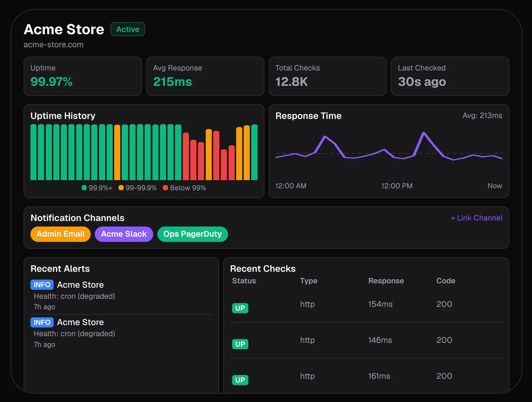
Task: Click the Status column header
Action: (x=244, y=281)
